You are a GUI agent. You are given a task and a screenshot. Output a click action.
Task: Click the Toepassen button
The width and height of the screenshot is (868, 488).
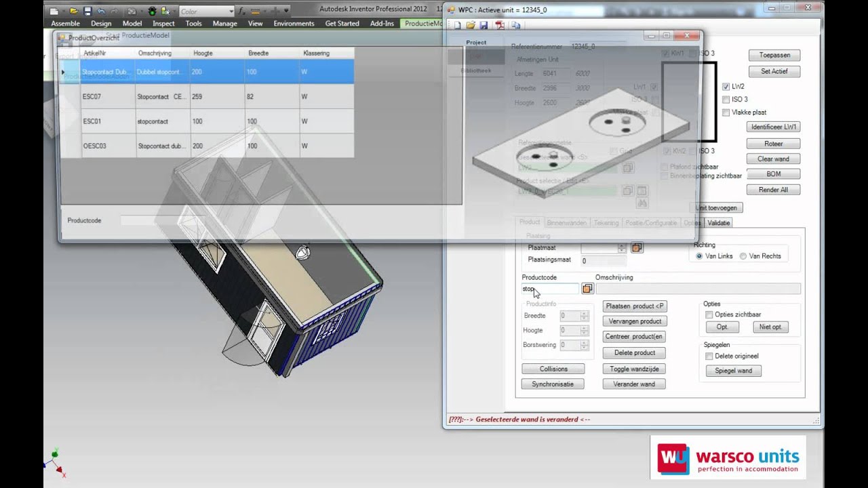pos(774,55)
